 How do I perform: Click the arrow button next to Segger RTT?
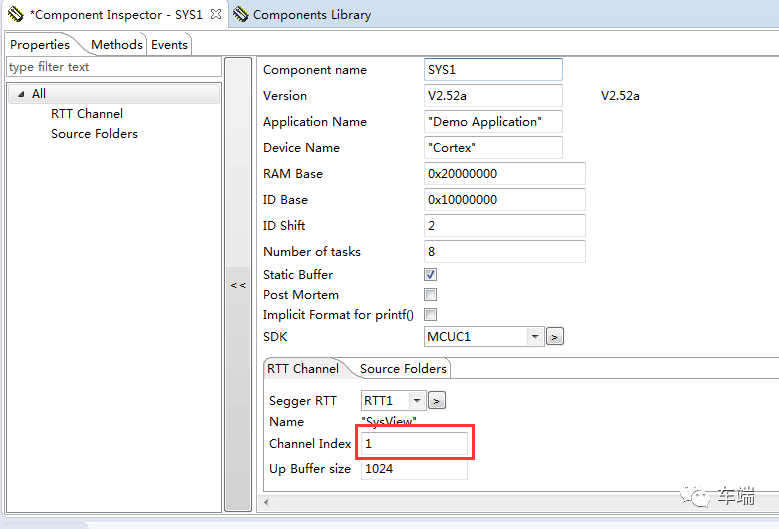[x=436, y=401]
